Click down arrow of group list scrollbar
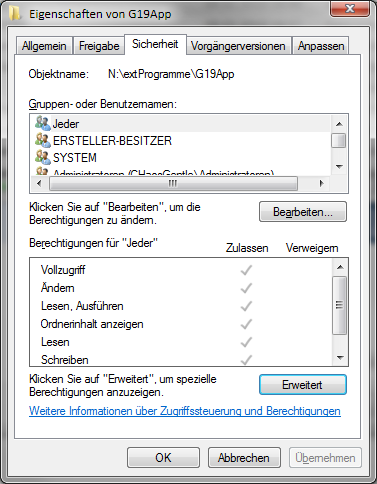Viewport: 377px width, 484px height. click(x=339, y=166)
